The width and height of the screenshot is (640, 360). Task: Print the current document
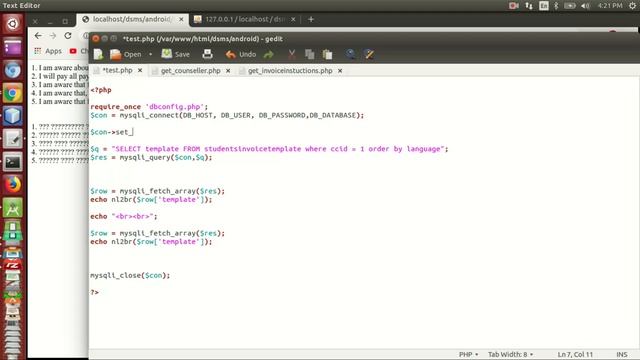coord(207,54)
